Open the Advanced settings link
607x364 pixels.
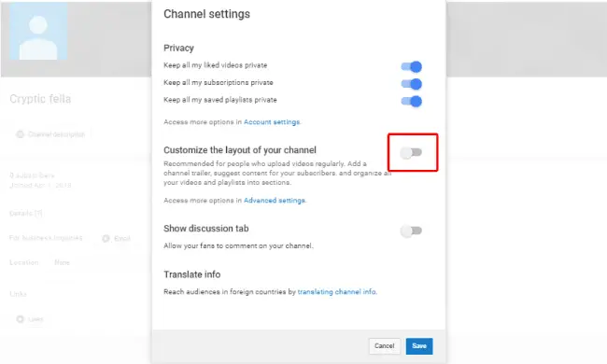point(274,201)
